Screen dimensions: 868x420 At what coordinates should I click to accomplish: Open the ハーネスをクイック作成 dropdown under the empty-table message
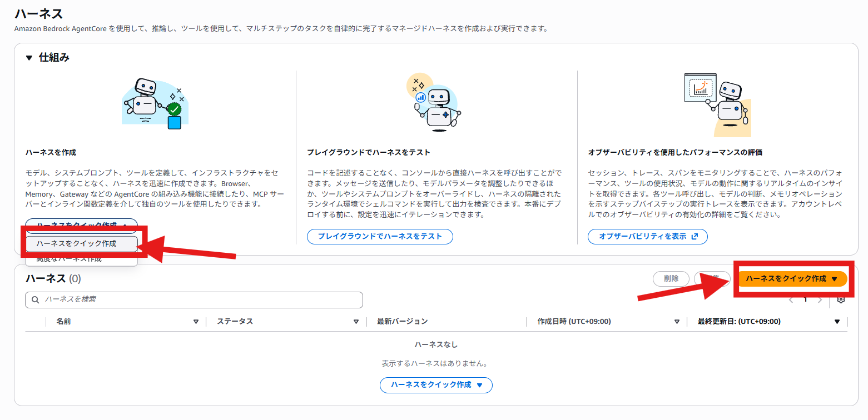pos(436,385)
